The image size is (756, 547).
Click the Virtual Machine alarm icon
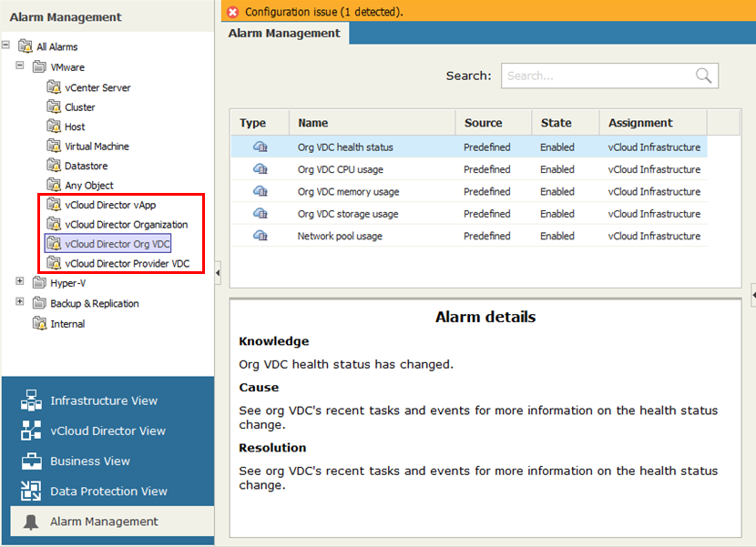point(54,146)
